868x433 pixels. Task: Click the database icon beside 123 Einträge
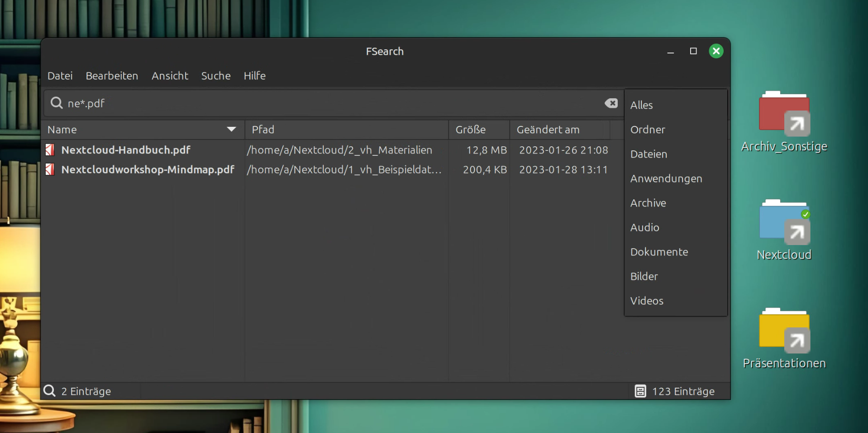pyautogui.click(x=640, y=391)
